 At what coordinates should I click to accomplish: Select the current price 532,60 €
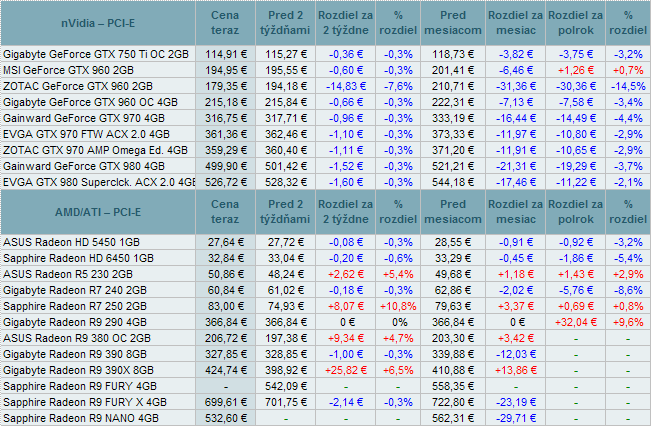click(x=225, y=418)
